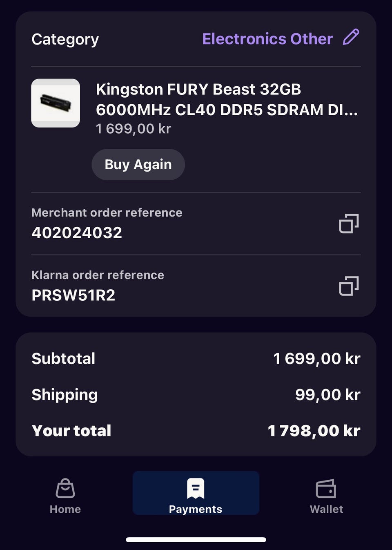Switch to the Home tab label
This screenshot has height=550, width=392.
(65, 509)
